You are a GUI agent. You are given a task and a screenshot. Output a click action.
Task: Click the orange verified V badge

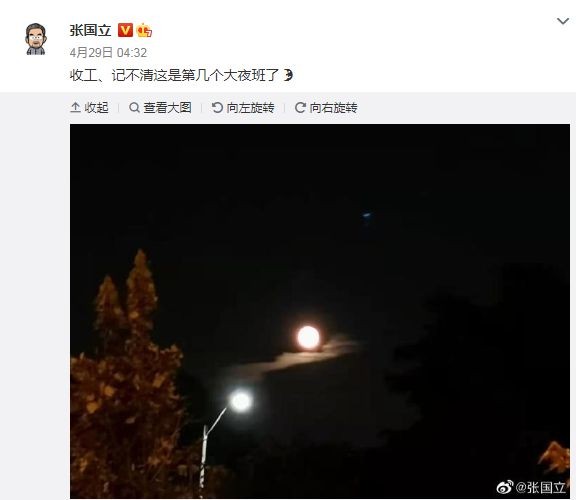click(125, 30)
